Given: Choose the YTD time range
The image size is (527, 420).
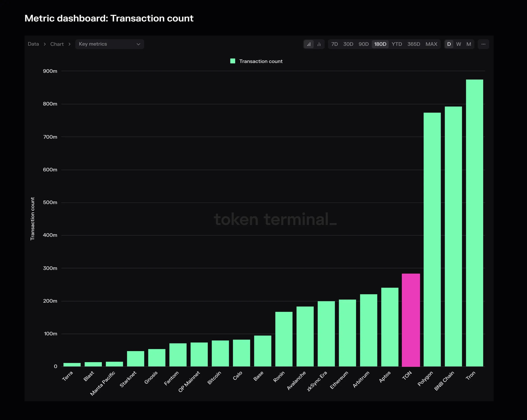Looking at the screenshot, I should pos(397,44).
